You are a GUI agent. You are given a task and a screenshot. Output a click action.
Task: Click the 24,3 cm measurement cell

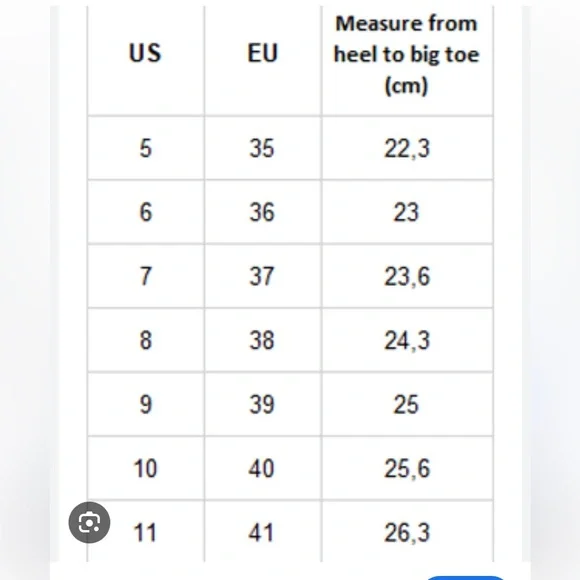coord(407,340)
